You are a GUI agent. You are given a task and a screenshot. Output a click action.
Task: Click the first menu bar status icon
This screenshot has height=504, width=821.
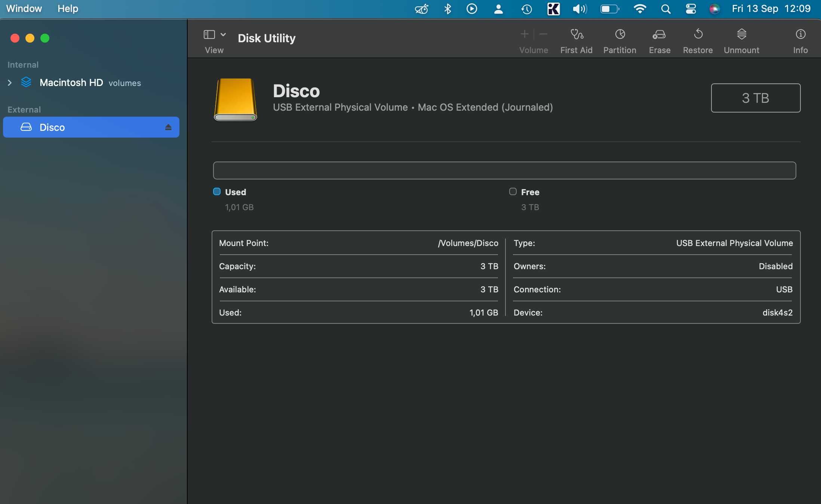click(x=421, y=9)
